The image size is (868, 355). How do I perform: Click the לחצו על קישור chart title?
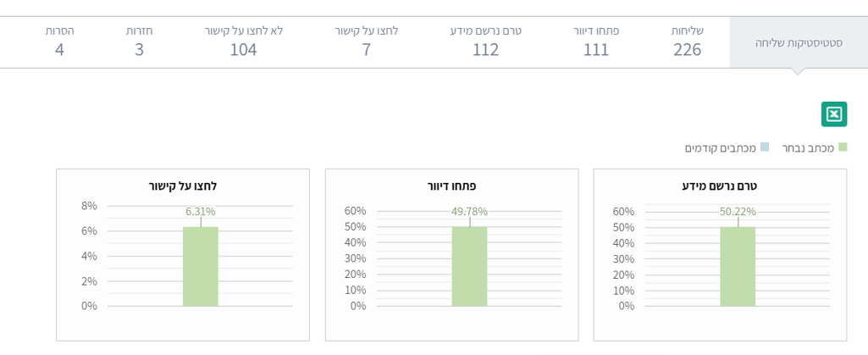click(x=183, y=186)
